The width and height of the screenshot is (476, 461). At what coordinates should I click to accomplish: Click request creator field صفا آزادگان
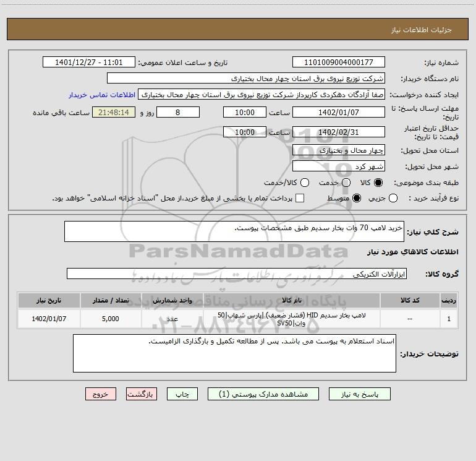pos(261,94)
